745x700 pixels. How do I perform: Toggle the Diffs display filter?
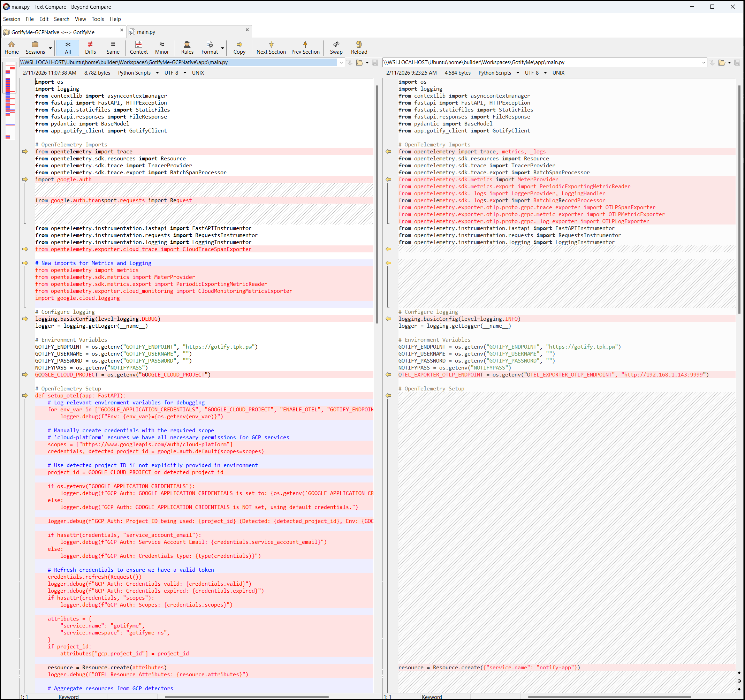(90, 48)
